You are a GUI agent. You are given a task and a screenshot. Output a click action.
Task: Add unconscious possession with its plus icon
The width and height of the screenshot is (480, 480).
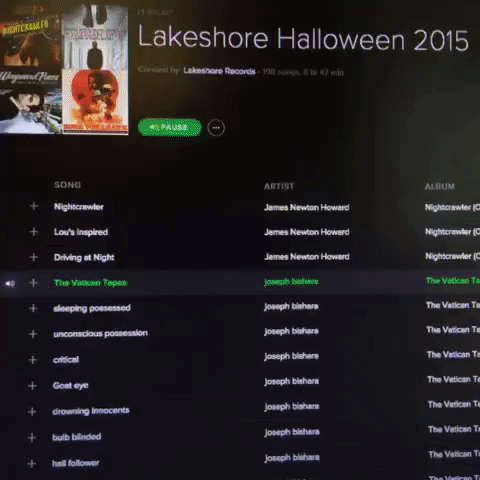click(x=33, y=334)
